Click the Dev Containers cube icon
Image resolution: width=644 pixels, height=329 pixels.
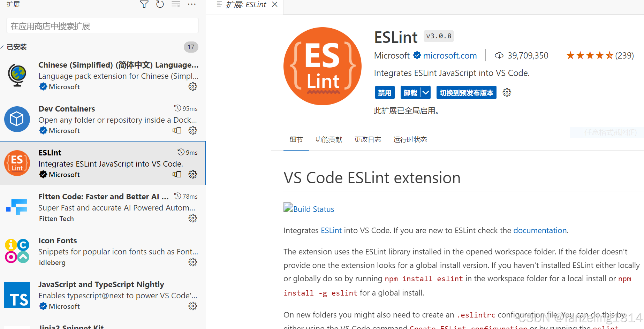(x=17, y=119)
